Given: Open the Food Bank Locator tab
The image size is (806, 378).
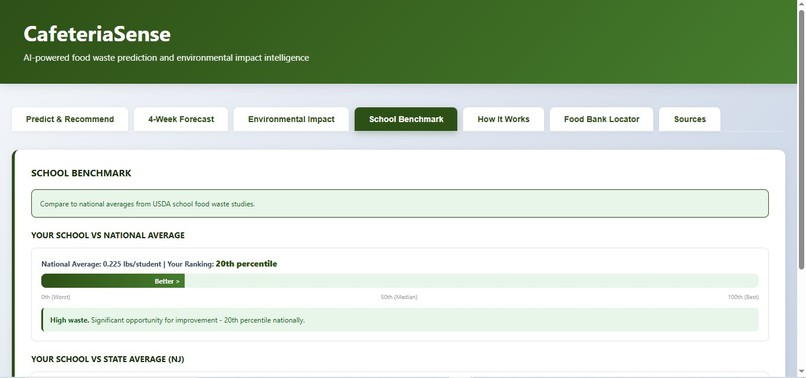Looking at the screenshot, I should tap(601, 119).
